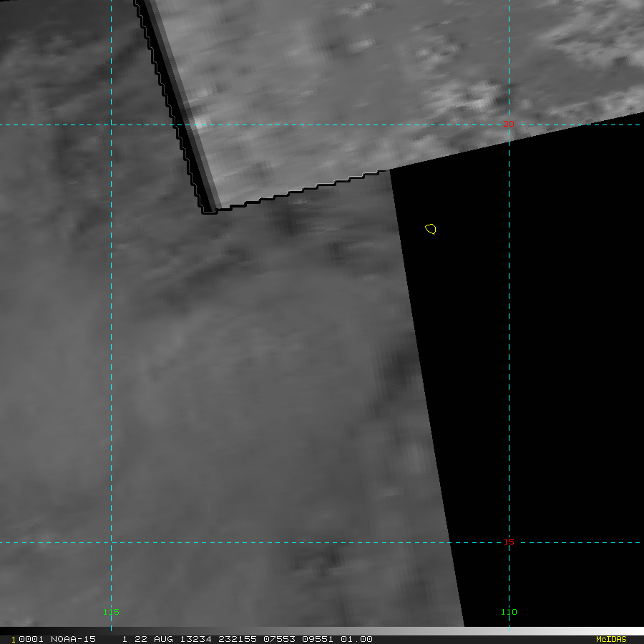Click the green 110 longitude label

tap(508, 612)
